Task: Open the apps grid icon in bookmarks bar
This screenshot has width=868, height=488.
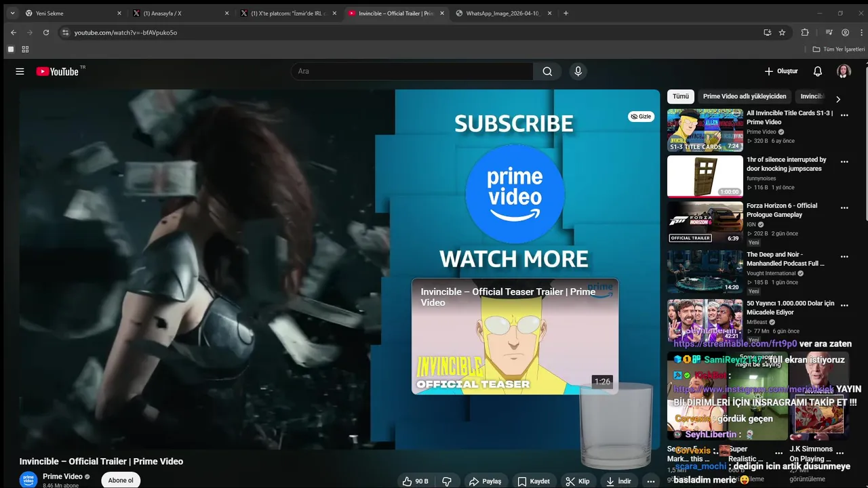Action: point(25,49)
